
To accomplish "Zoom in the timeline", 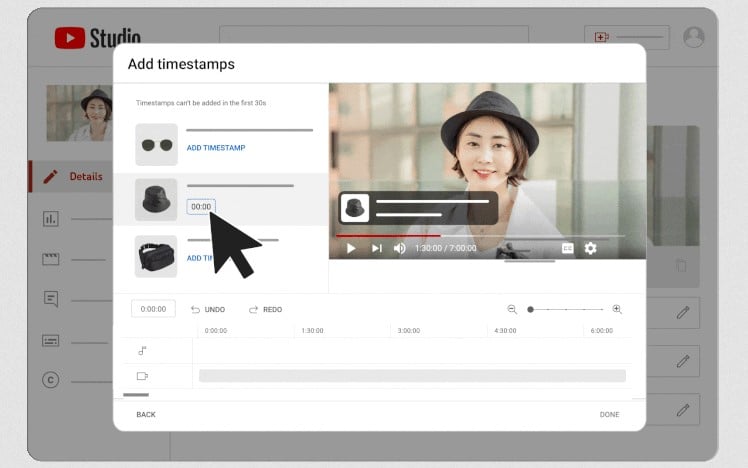I will pyautogui.click(x=617, y=309).
